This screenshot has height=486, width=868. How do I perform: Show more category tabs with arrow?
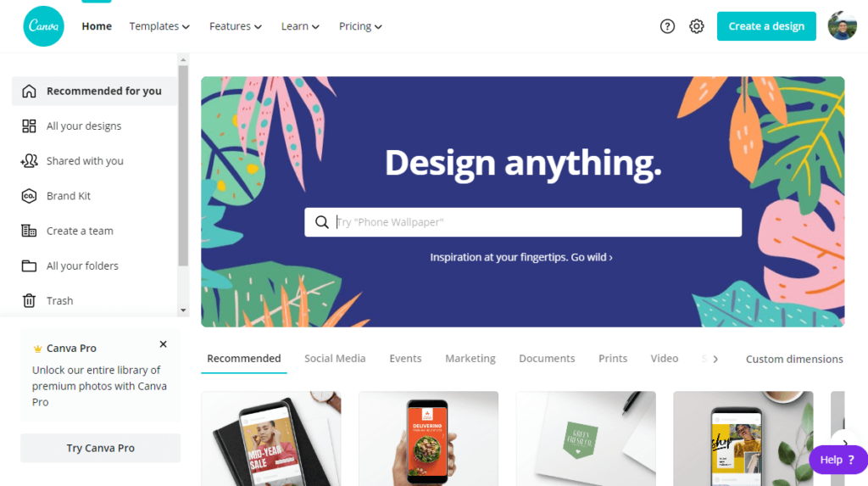coord(715,359)
